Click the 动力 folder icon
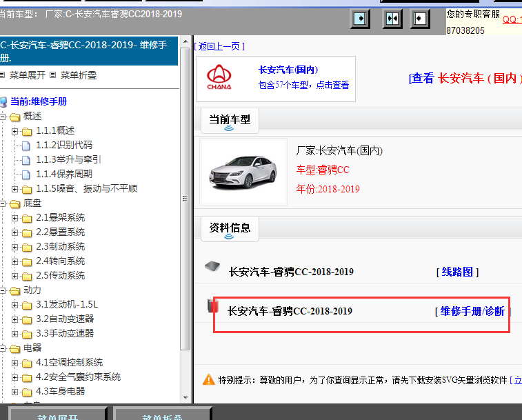 (15, 291)
